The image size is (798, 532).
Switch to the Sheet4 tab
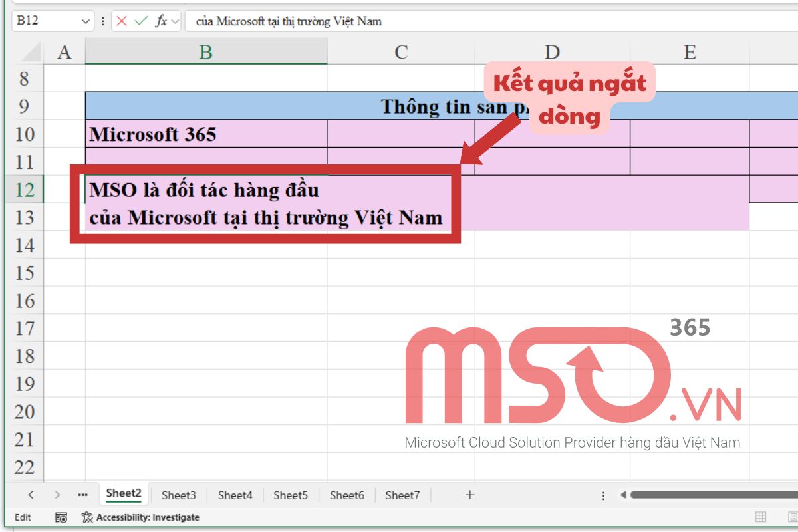[x=235, y=495]
